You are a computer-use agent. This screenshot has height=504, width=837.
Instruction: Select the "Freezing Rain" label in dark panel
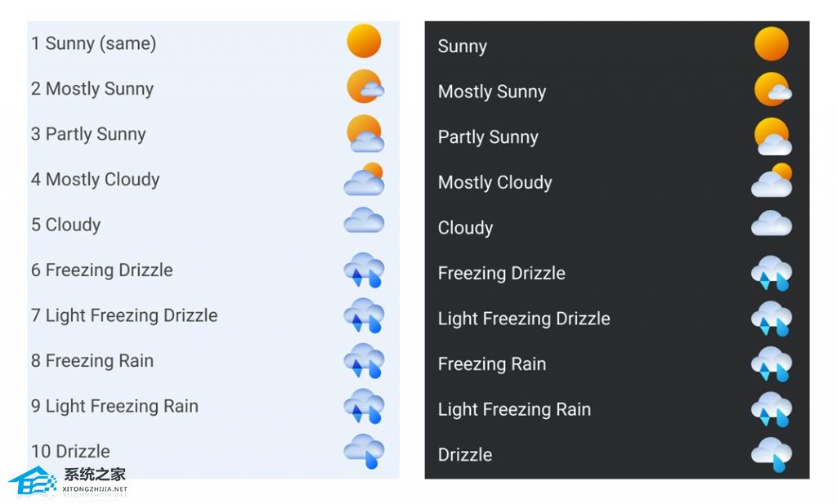pyautogui.click(x=491, y=364)
